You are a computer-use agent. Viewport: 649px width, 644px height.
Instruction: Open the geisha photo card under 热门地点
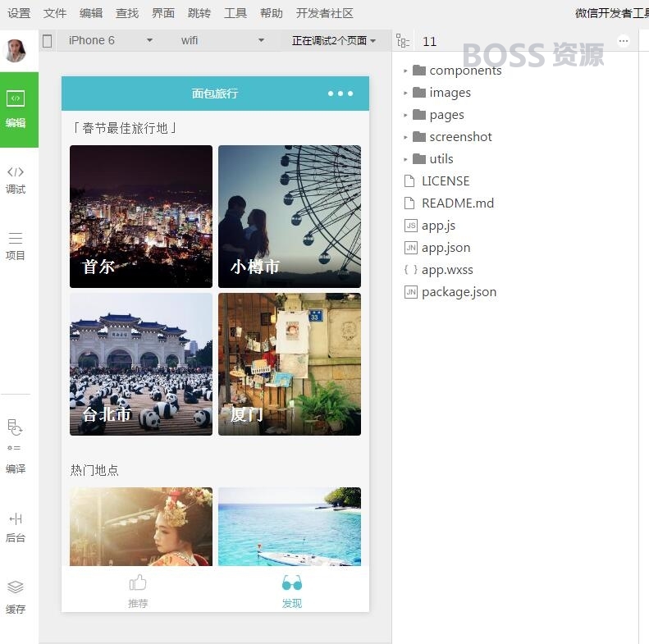pos(141,527)
